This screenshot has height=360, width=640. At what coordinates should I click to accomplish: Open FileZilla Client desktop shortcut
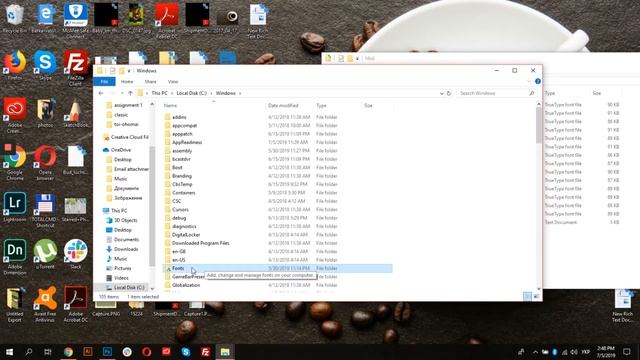click(x=76, y=67)
